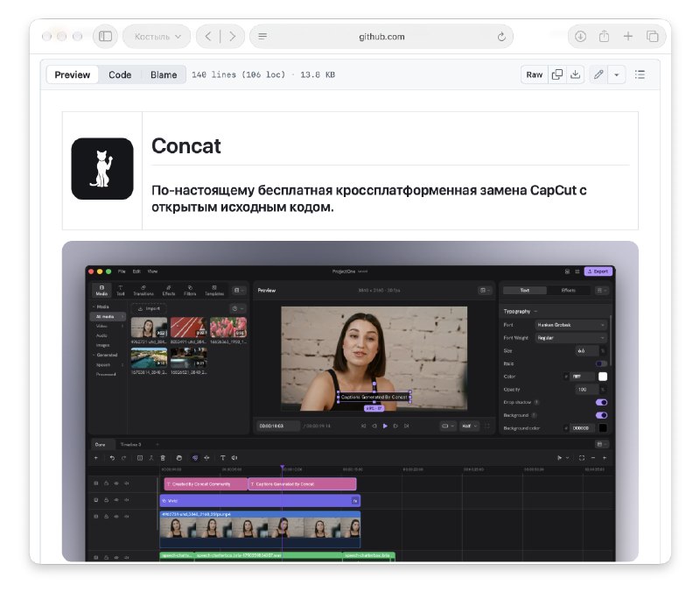Click the Opacity value field 100
The height and width of the screenshot is (592, 700).
[x=586, y=390]
